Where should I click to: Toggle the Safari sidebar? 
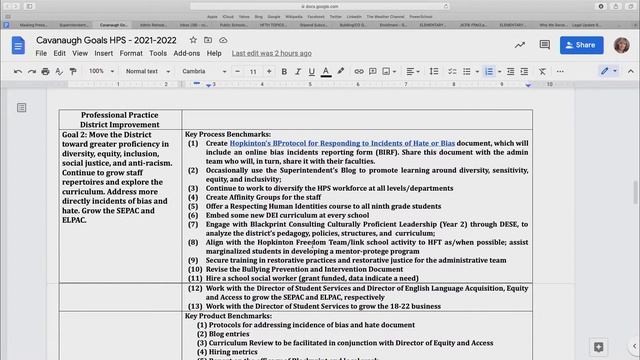pos(29,6)
